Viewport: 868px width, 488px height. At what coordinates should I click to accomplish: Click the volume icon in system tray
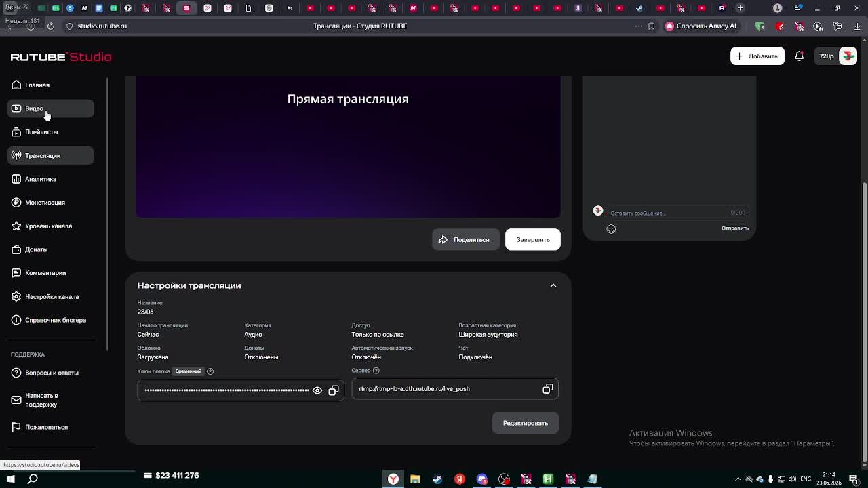[x=792, y=479]
